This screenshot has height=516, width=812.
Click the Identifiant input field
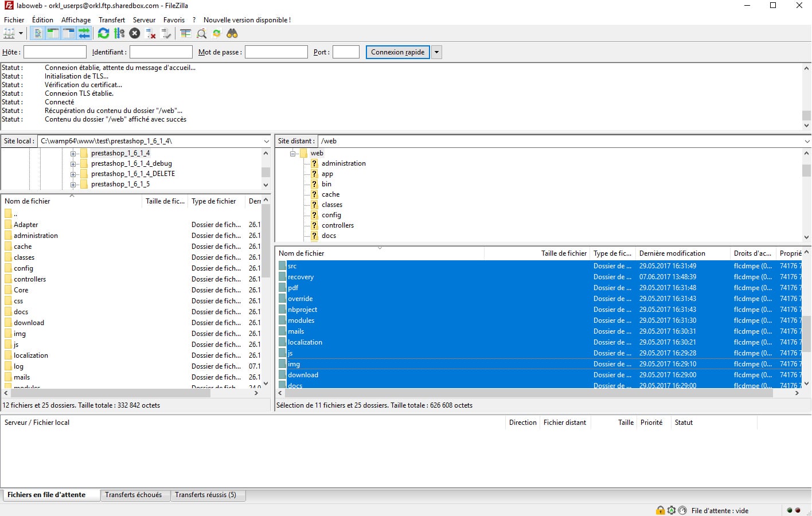pos(161,52)
